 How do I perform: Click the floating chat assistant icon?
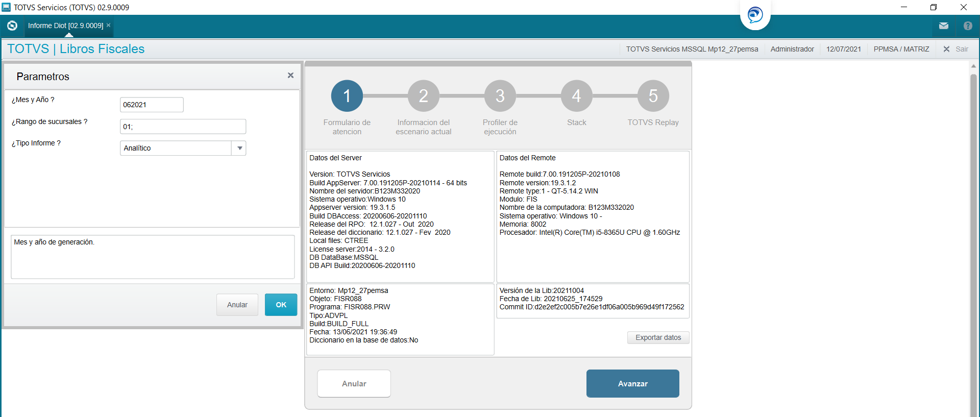755,15
